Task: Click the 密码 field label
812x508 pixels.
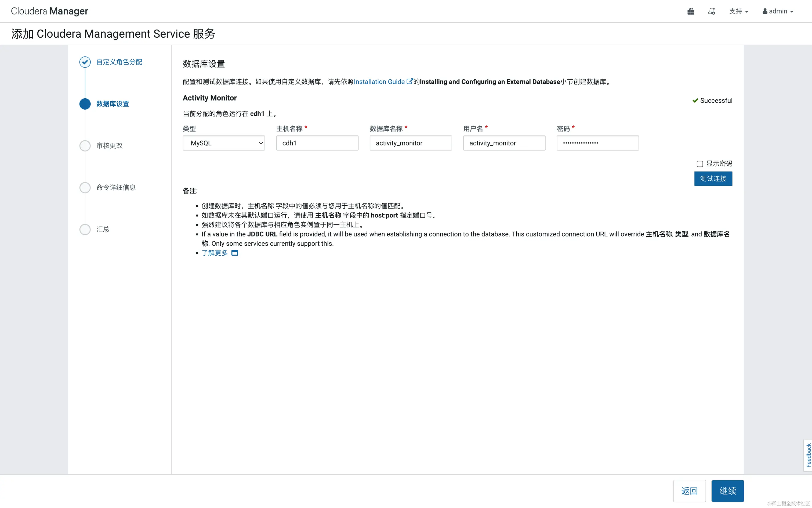Action: [x=563, y=129]
